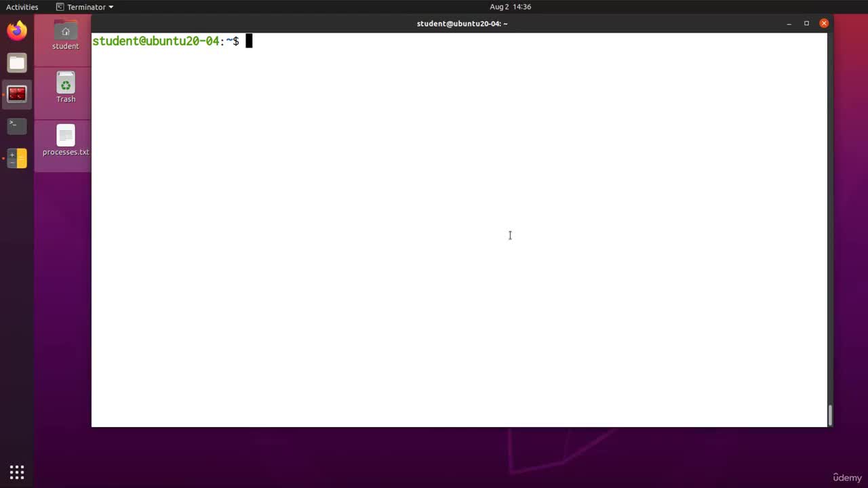Click the terminal cursor block
The image size is (868, 488).
249,41
